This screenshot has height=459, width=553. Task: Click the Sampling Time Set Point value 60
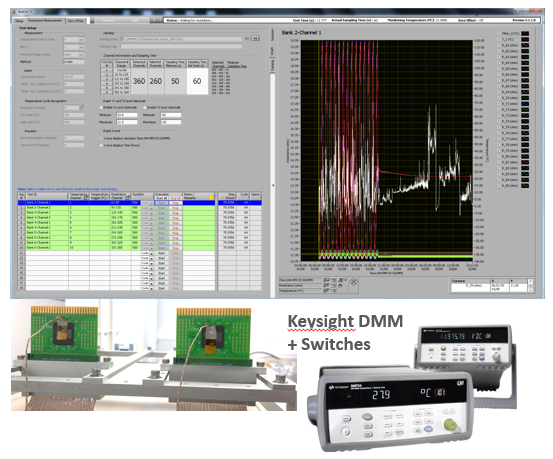[197, 81]
